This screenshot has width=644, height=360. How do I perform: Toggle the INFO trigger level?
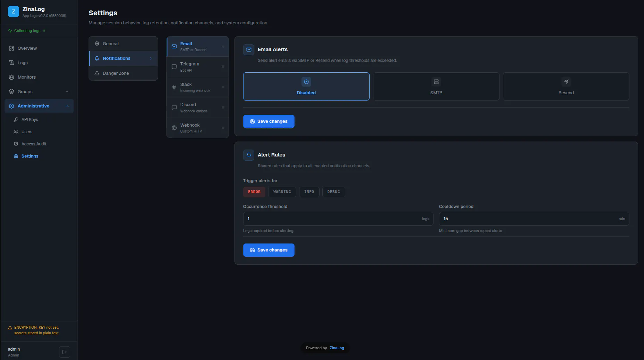point(309,192)
